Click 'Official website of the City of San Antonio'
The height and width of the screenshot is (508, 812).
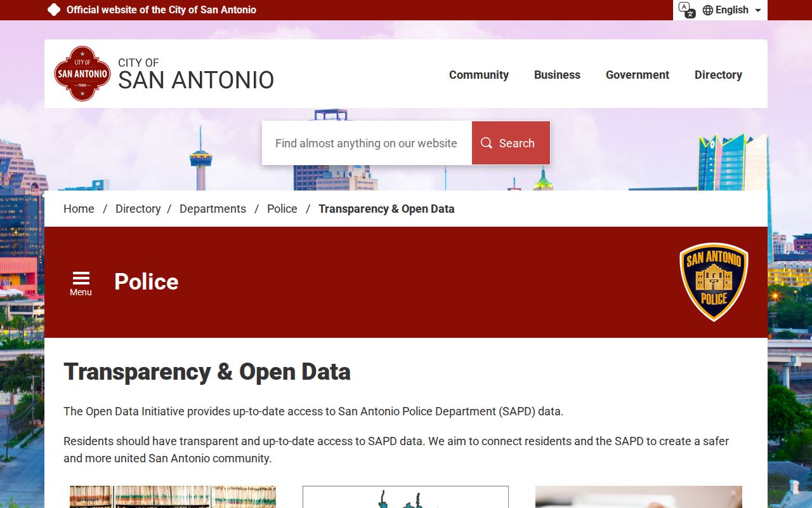[x=161, y=10]
